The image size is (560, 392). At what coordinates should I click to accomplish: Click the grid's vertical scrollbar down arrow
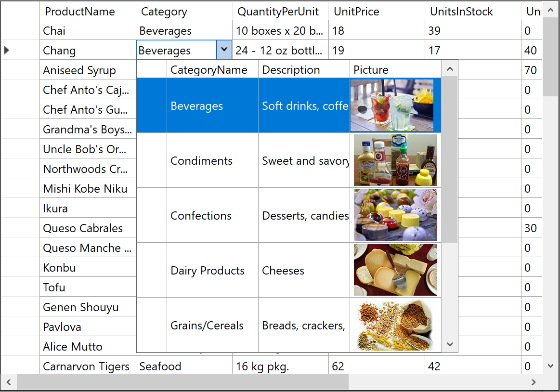tap(551, 366)
